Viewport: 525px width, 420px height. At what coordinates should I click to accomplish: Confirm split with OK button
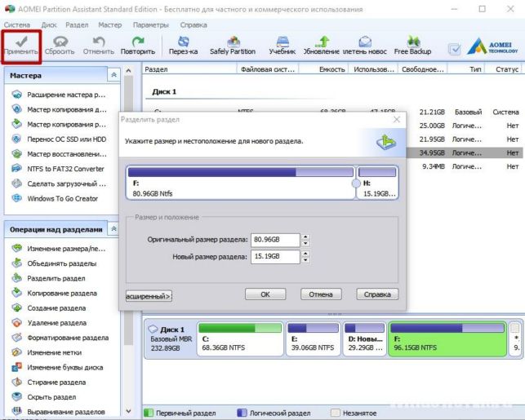(x=265, y=294)
